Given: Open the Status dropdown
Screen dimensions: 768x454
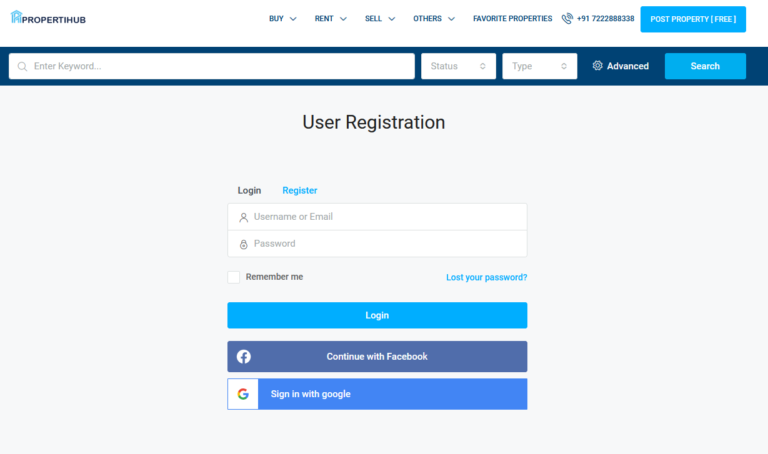Looking at the screenshot, I should [x=458, y=66].
